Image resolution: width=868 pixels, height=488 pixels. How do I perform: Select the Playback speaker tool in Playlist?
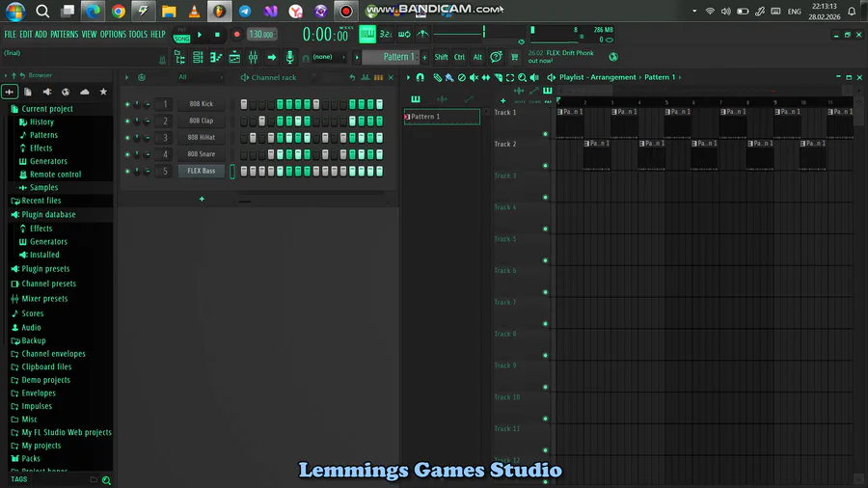534,77
